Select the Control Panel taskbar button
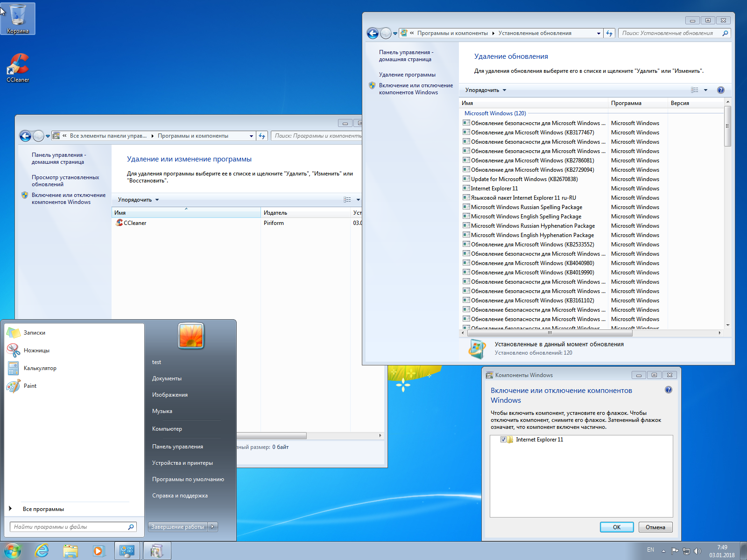The height and width of the screenshot is (560, 747). 127,551
